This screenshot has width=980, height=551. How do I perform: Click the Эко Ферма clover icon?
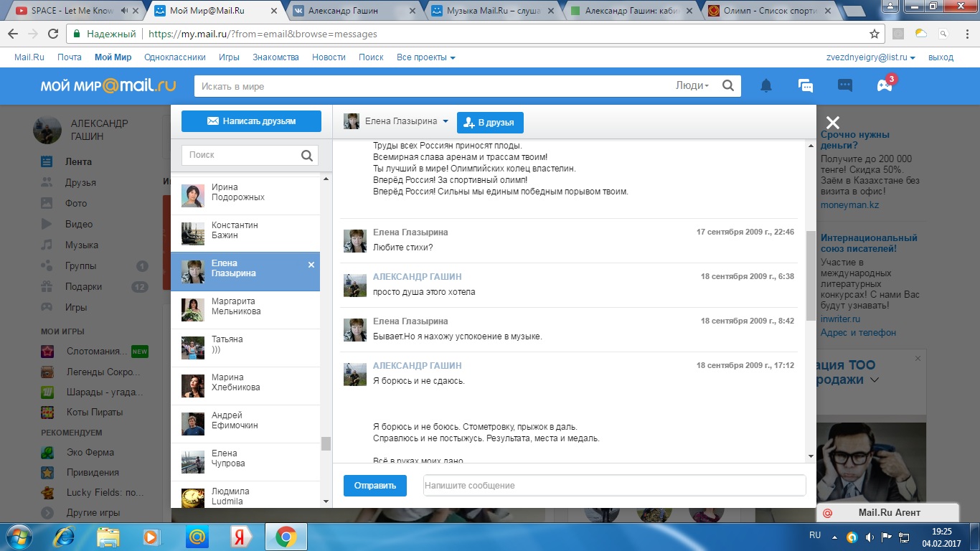(x=47, y=453)
